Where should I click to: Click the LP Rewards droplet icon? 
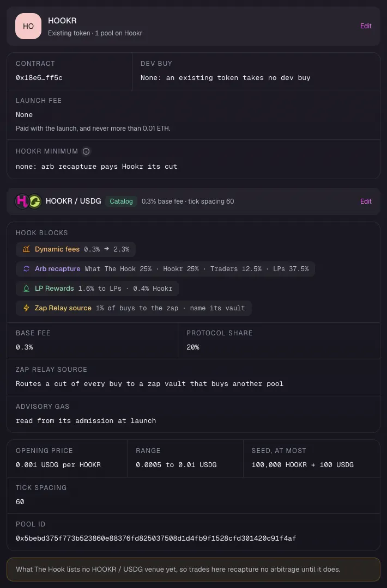(x=26, y=289)
